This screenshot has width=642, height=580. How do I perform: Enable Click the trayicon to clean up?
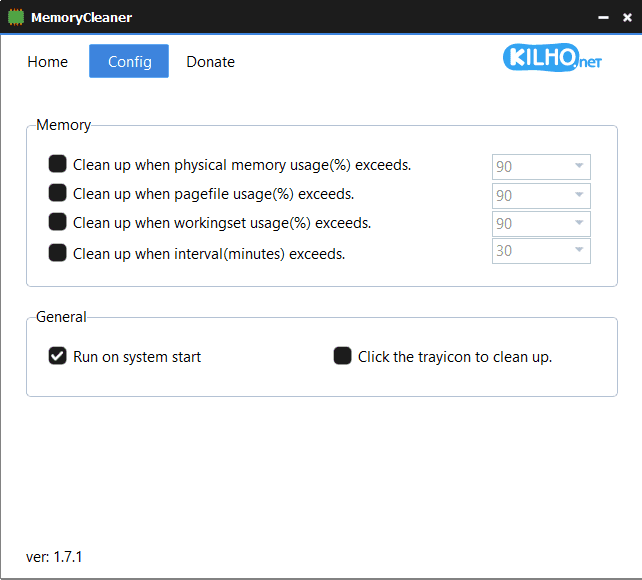pyautogui.click(x=343, y=356)
